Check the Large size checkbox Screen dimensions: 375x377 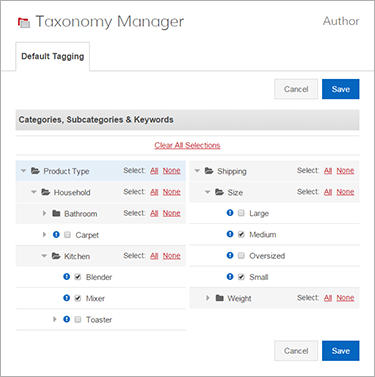[x=241, y=213]
